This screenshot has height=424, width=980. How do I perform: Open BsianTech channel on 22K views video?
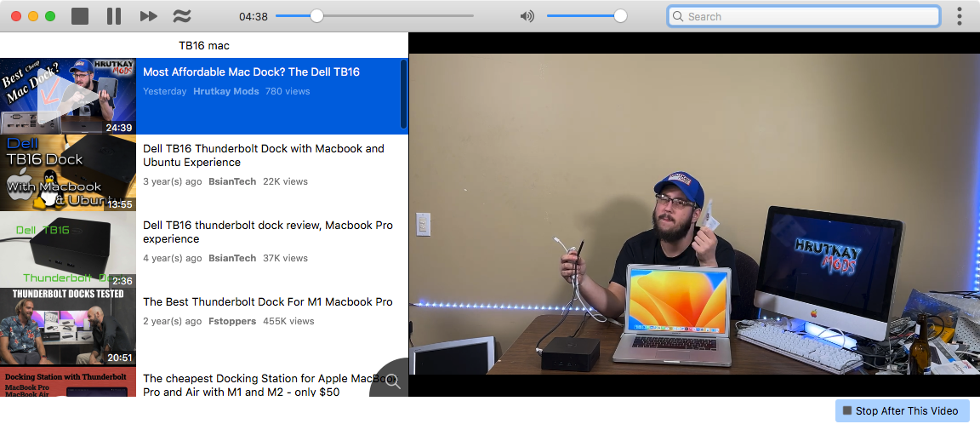click(232, 181)
